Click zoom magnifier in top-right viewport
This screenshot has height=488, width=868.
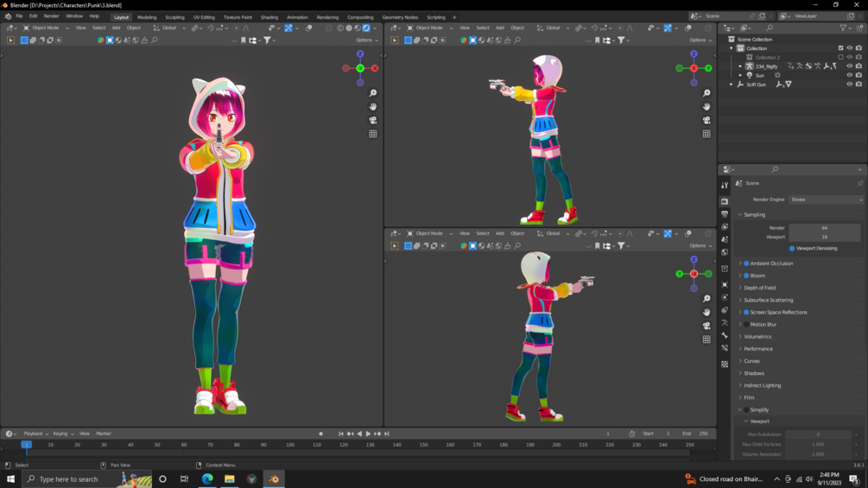(x=706, y=93)
